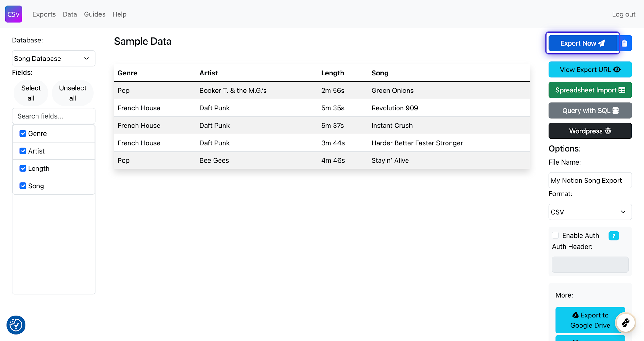Screen dimensions: 644x341
Task: Open the Guides menu item
Action: click(x=94, y=14)
